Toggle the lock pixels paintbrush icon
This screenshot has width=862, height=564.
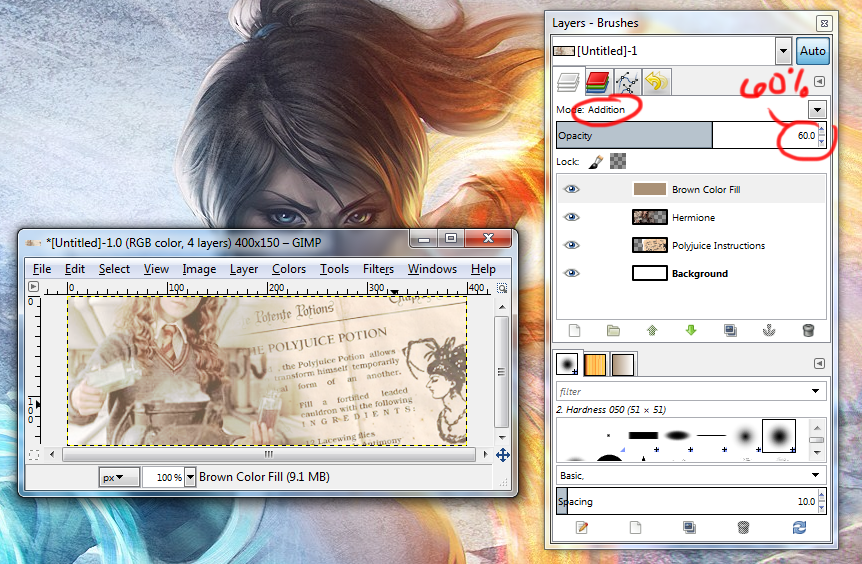[595, 162]
